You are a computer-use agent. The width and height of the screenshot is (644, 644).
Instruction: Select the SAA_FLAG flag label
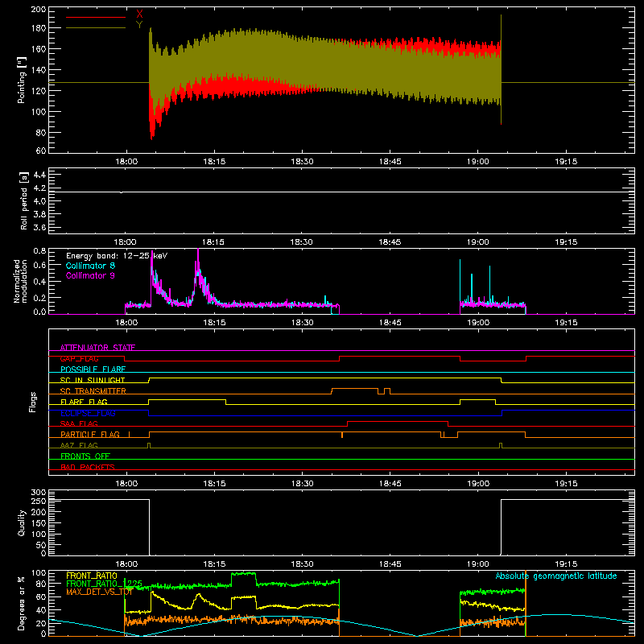click(x=79, y=423)
